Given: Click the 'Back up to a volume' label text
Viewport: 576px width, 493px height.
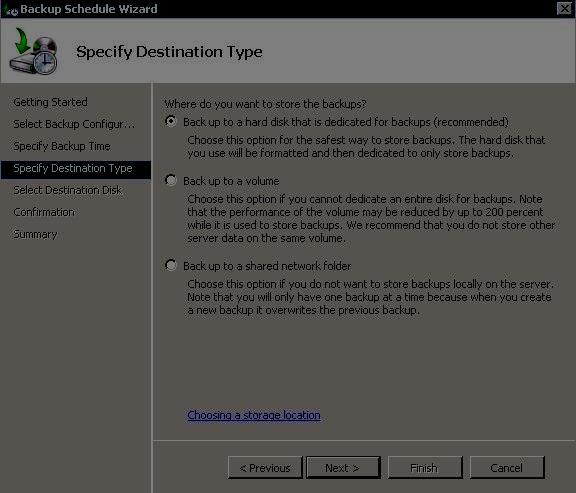Looking at the screenshot, I should point(231,181).
